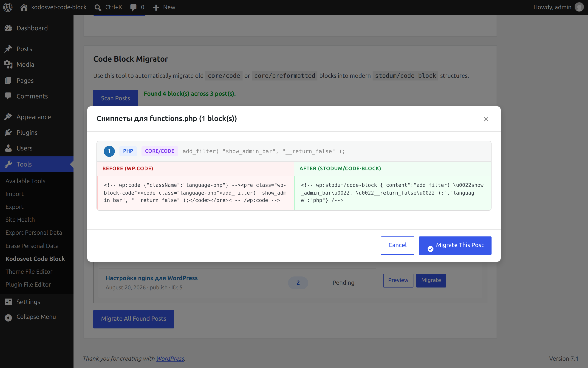This screenshot has height=368, width=588.
Task: Click the add_filter snippet summary line
Action: click(x=264, y=151)
